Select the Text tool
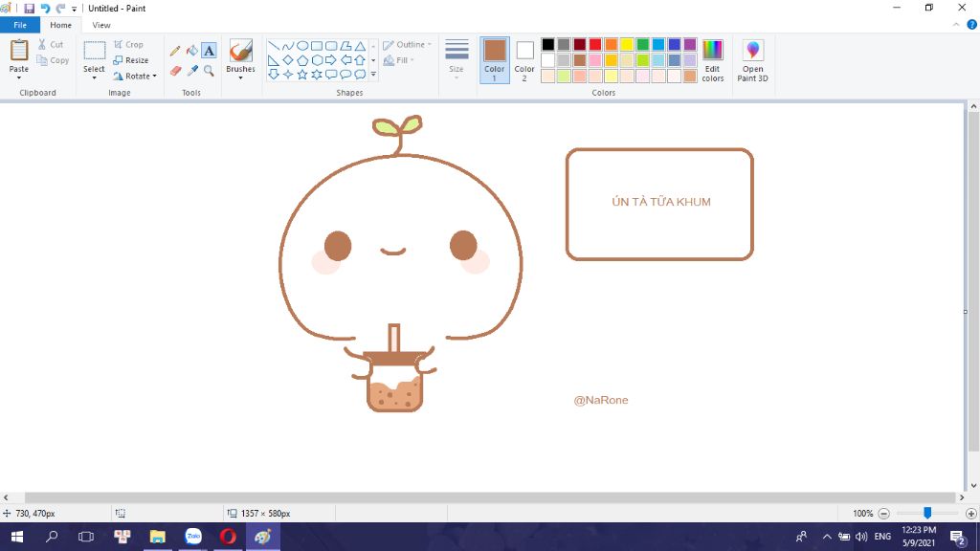This screenshot has width=980, height=551. 209,51
